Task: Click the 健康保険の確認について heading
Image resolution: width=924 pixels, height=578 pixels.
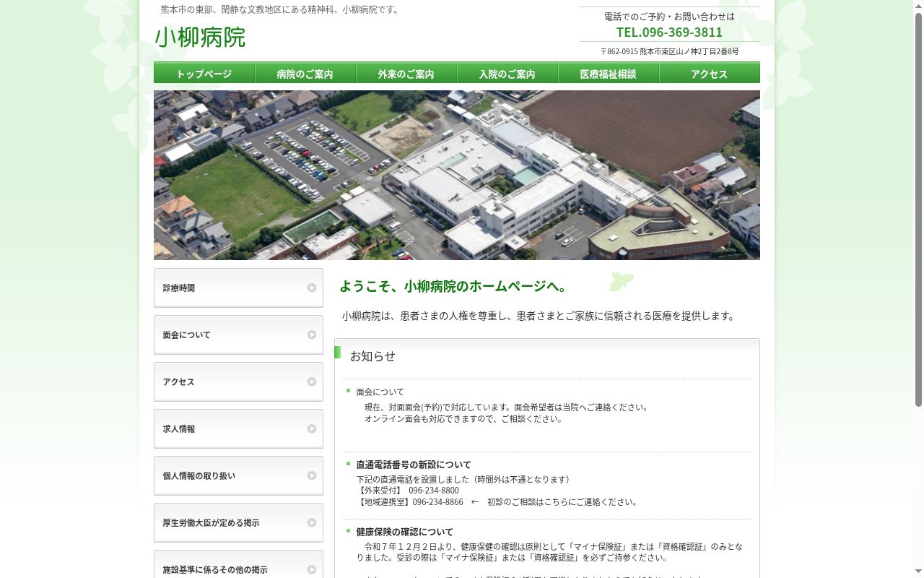Action: pos(405,532)
